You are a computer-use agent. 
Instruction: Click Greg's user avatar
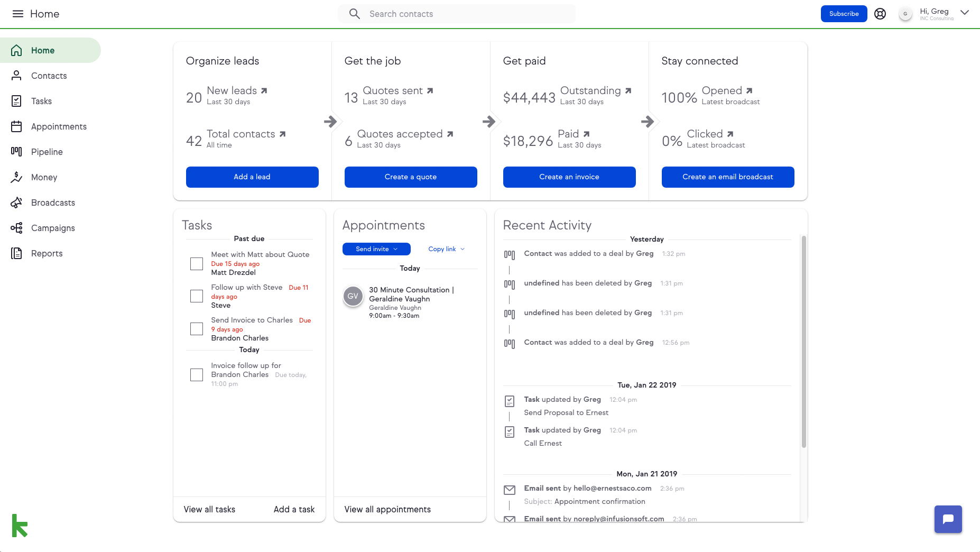(905, 14)
